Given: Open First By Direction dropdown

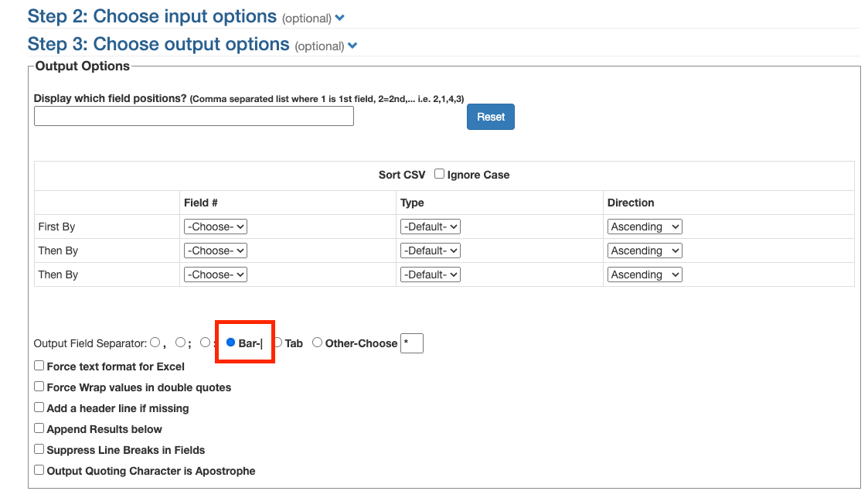Looking at the screenshot, I should coord(645,227).
